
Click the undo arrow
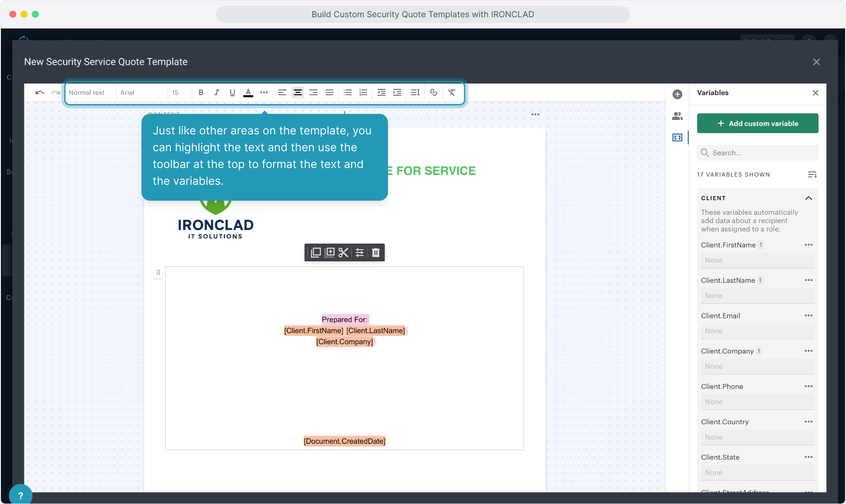40,92
